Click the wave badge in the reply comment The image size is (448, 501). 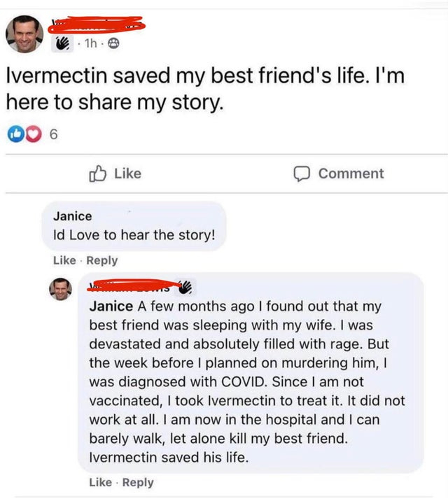tap(185, 286)
